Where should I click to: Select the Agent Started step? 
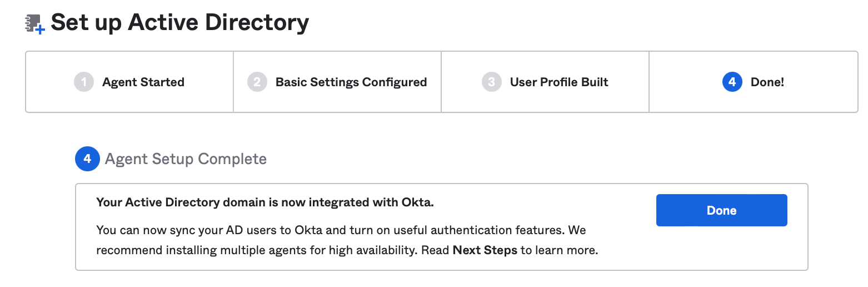click(x=143, y=82)
